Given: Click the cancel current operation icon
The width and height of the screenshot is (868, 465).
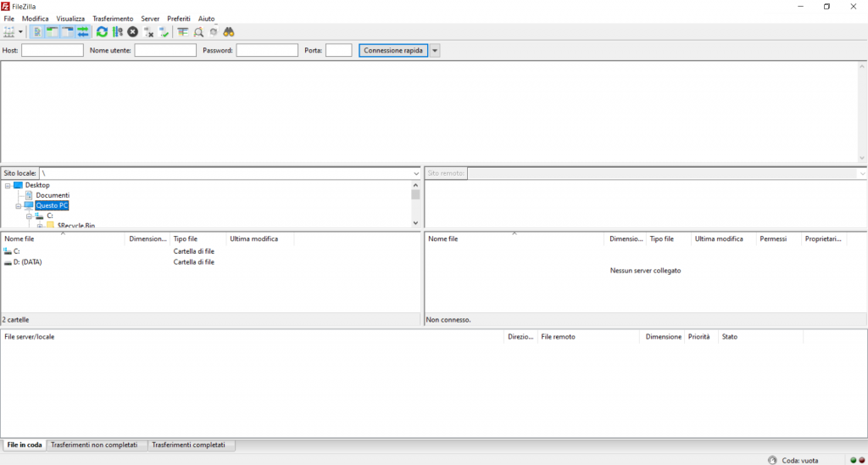Looking at the screenshot, I should pos(132,32).
